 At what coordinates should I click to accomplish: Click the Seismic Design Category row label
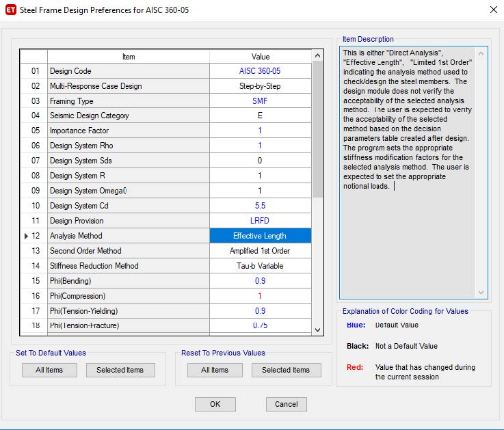[x=90, y=116]
